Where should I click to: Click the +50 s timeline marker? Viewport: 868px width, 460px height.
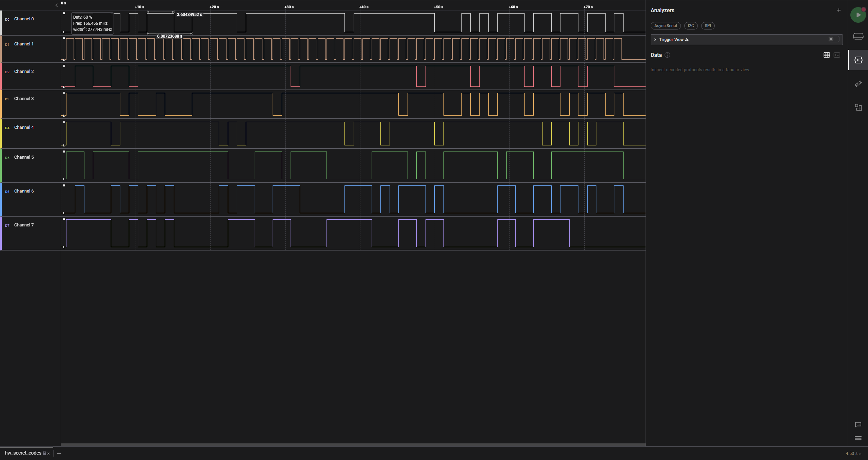[438, 7]
